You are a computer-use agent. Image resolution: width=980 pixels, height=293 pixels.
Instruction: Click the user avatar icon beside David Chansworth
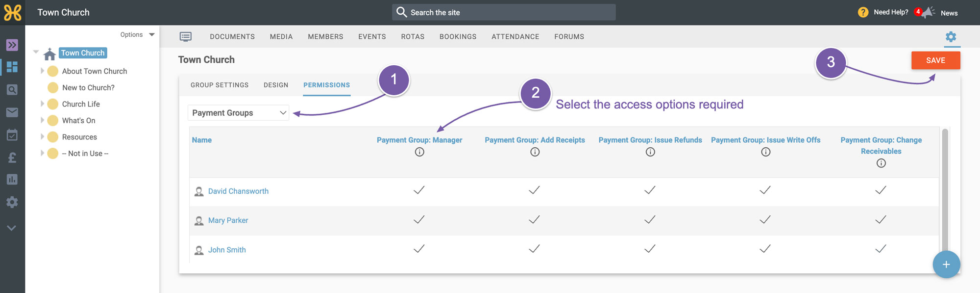coord(199,191)
